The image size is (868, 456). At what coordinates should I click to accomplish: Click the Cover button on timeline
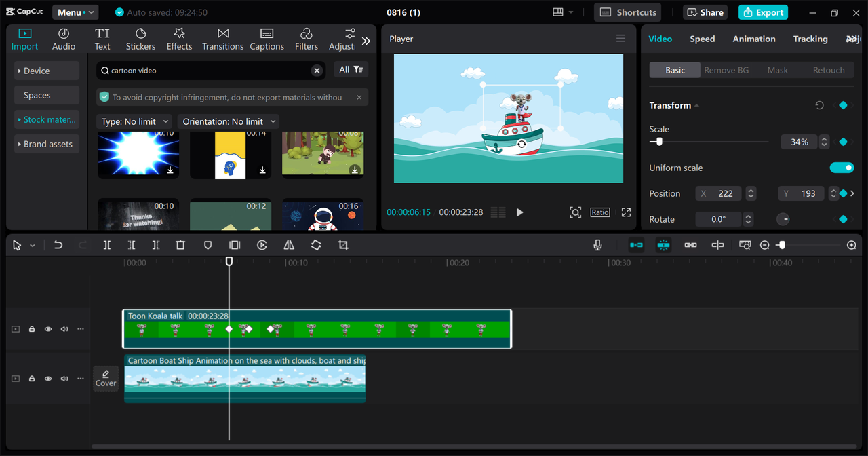tap(106, 379)
